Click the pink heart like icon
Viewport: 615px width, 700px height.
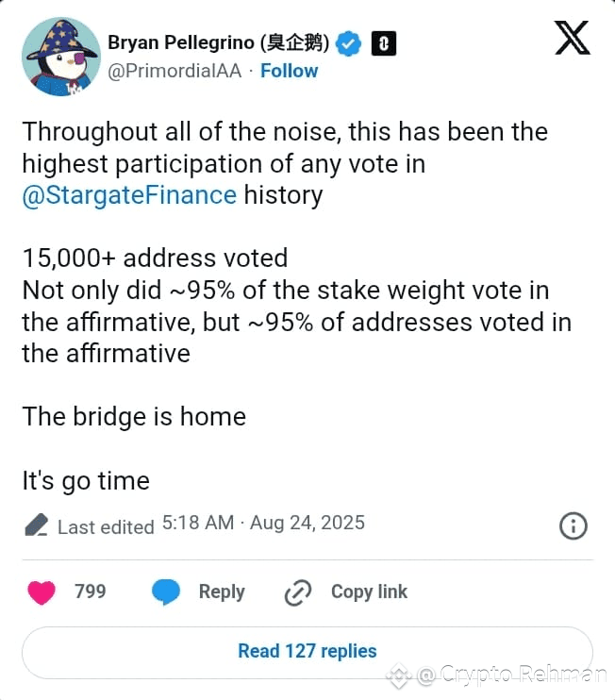coord(42,592)
